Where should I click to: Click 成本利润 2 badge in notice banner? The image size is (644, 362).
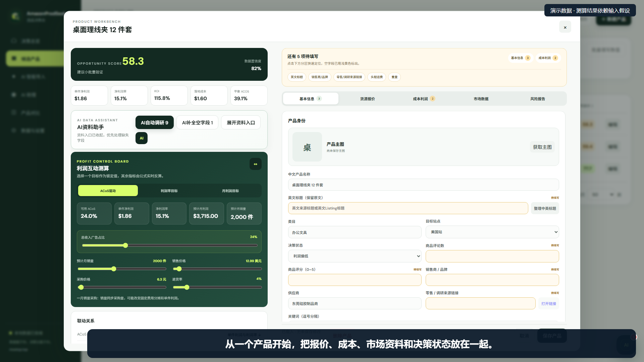(x=548, y=58)
